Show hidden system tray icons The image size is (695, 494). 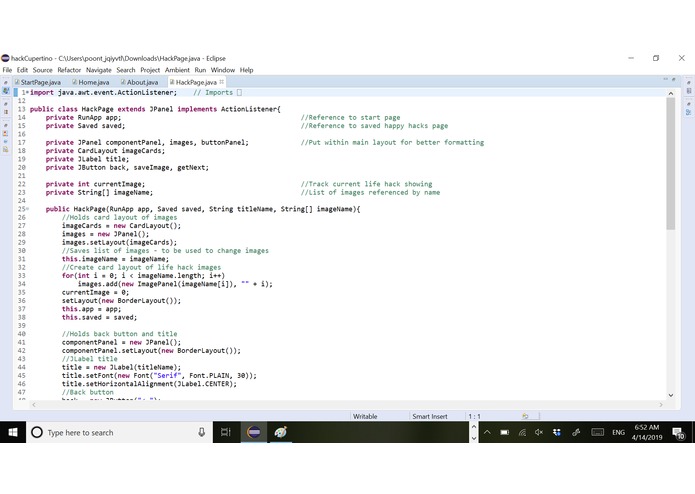(487, 432)
